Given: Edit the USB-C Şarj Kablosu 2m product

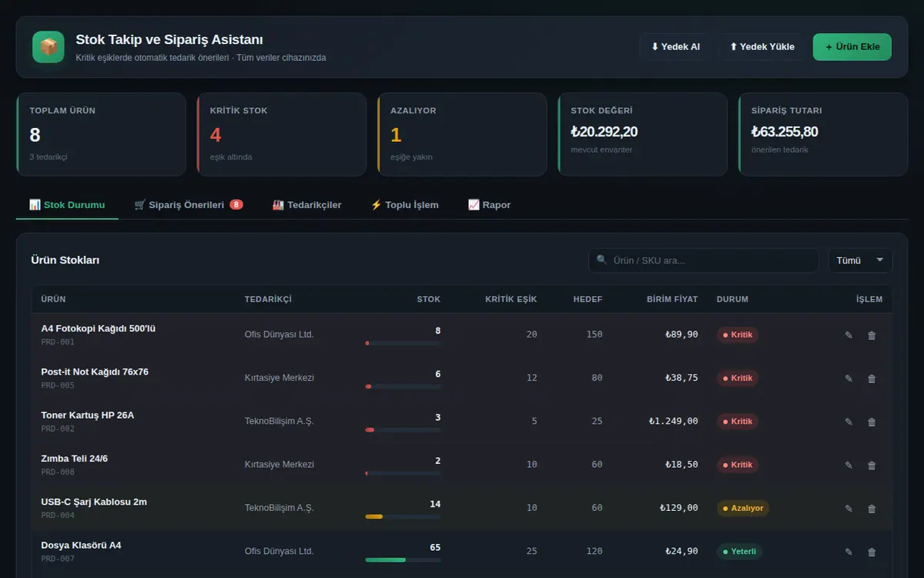Looking at the screenshot, I should 849,509.
